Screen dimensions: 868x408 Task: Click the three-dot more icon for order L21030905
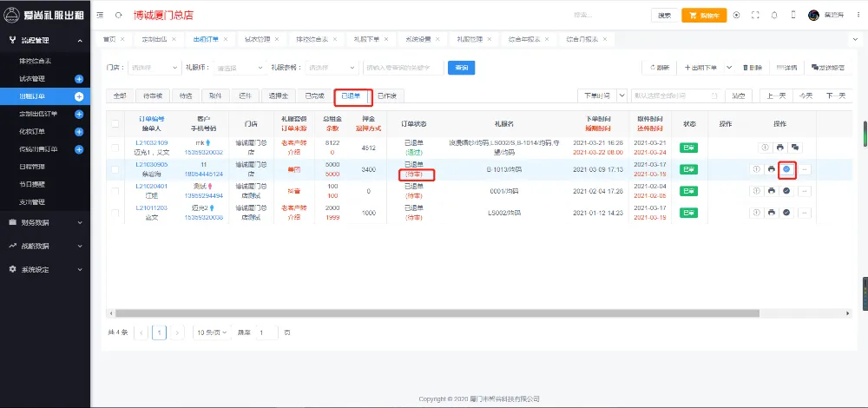(x=804, y=168)
